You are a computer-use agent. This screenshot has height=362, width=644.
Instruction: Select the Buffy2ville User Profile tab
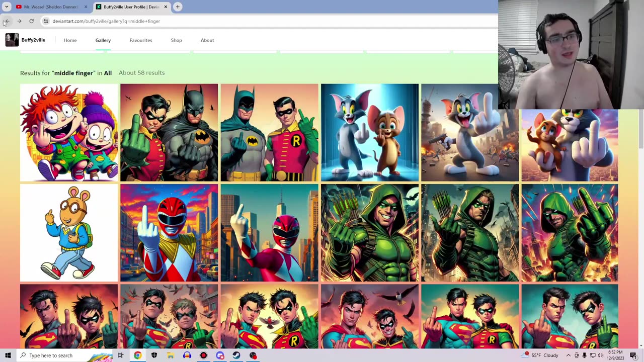pos(132,7)
